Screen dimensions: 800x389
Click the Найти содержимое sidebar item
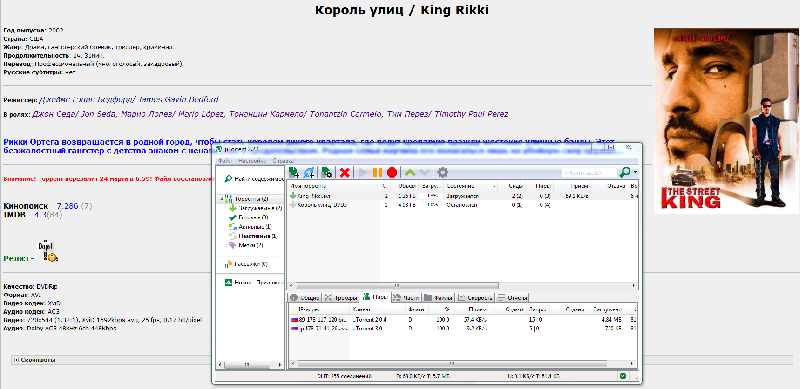tap(253, 179)
